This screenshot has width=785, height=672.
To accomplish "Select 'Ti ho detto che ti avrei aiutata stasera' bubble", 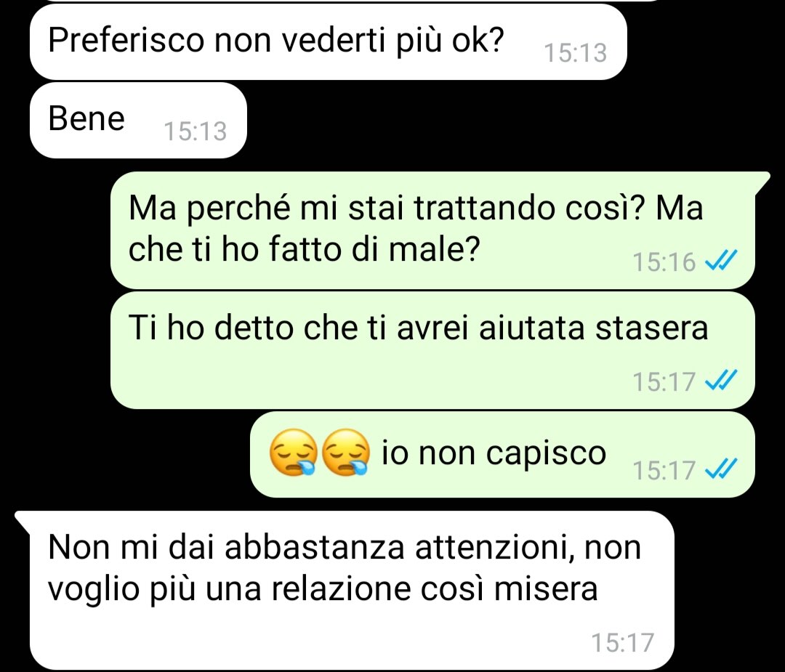I will click(x=432, y=350).
